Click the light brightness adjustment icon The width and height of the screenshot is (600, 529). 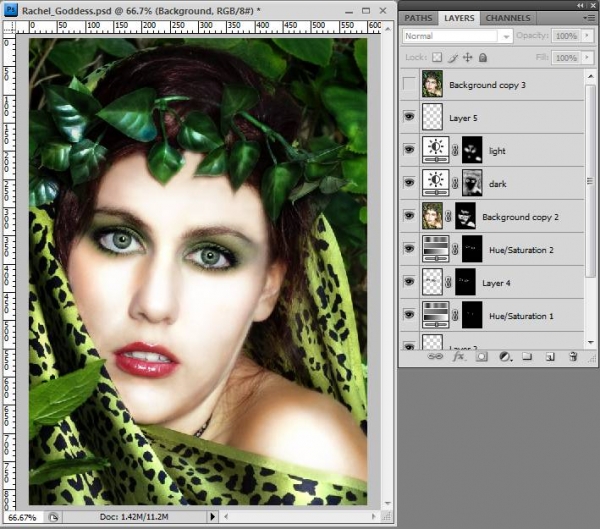click(x=435, y=150)
